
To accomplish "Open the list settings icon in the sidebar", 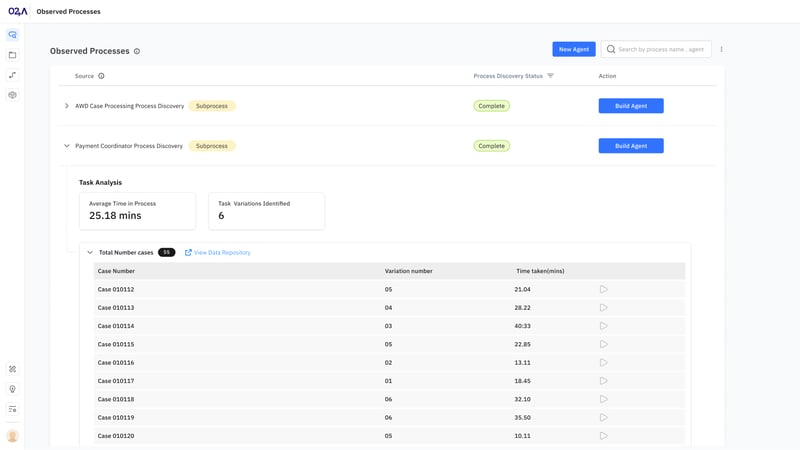I will click(13, 409).
